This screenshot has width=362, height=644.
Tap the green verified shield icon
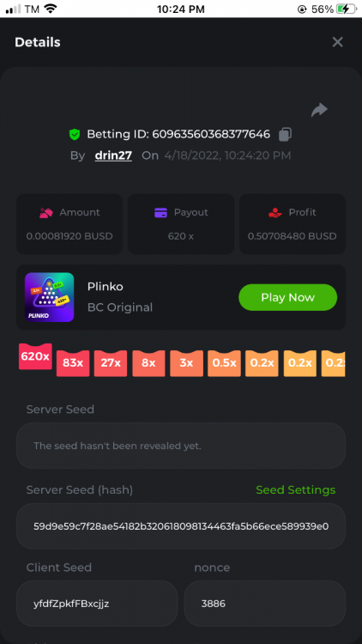[x=75, y=134]
